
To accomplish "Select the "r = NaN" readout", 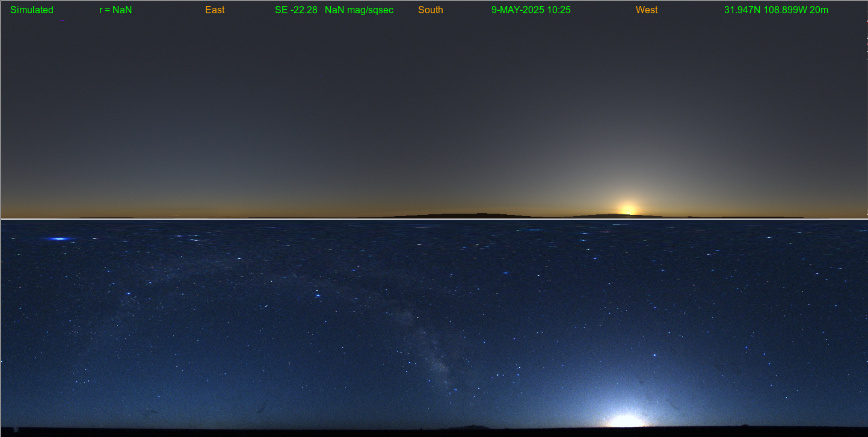I will pos(115,10).
